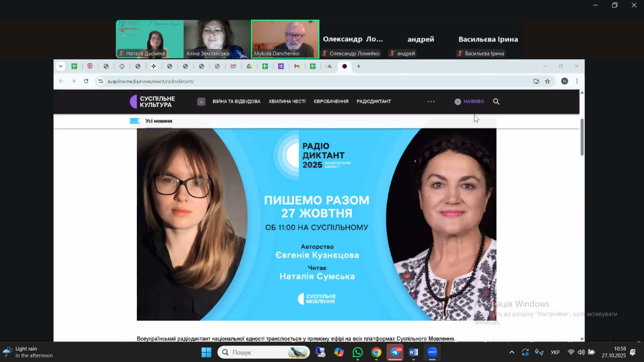The image size is (644, 362).
Task: Open the notifications bell icon
Action: 633,352
